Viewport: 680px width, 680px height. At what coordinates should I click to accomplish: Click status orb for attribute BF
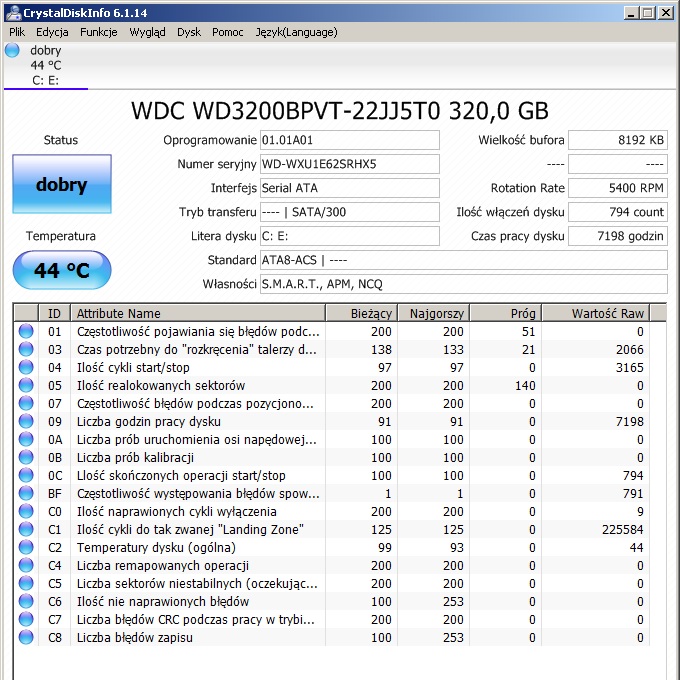coord(26,493)
